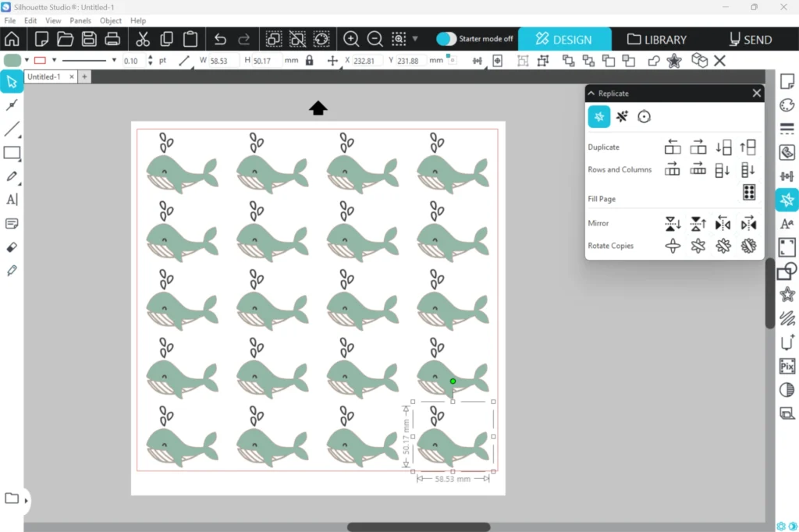This screenshot has width=799, height=532.
Task: Open the Pix panel in right sidebar
Action: [787, 367]
